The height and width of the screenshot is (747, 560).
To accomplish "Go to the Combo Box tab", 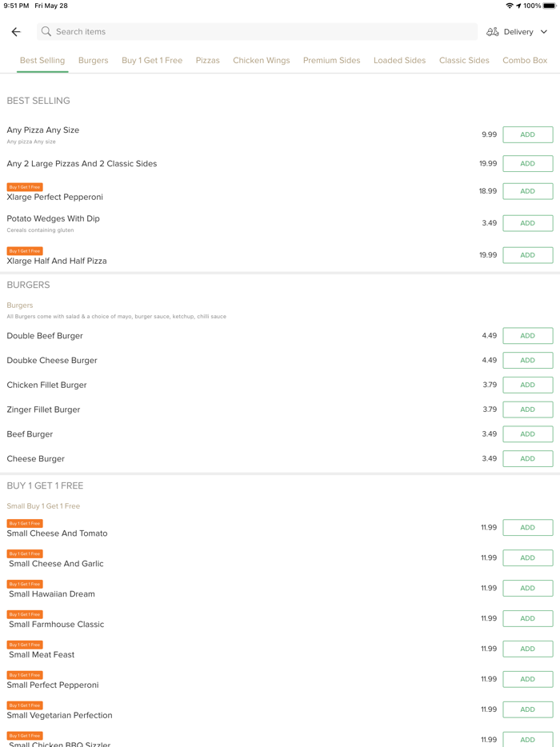I will [x=525, y=60].
